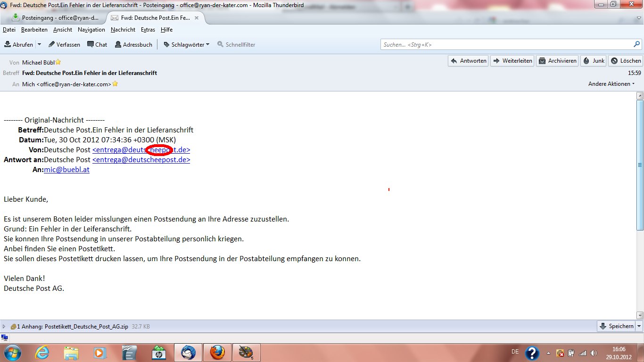The image size is (644, 362).
Task: Click the mic@buebl.at address link
Action: [x=66, y=170]
